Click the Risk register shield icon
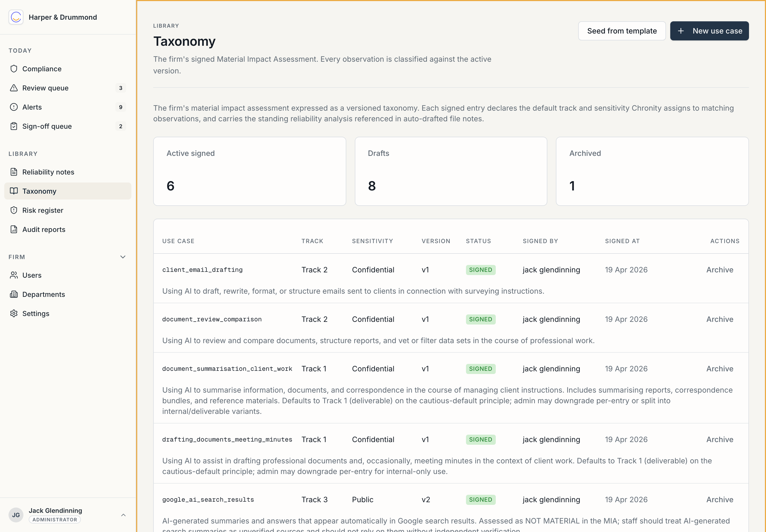The width and height of the screenshot is (766, 532). 14,210
